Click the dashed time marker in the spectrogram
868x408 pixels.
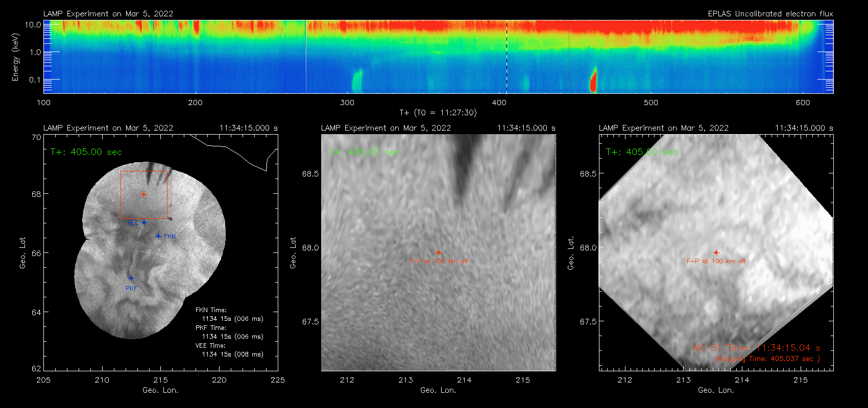point(507,57)
